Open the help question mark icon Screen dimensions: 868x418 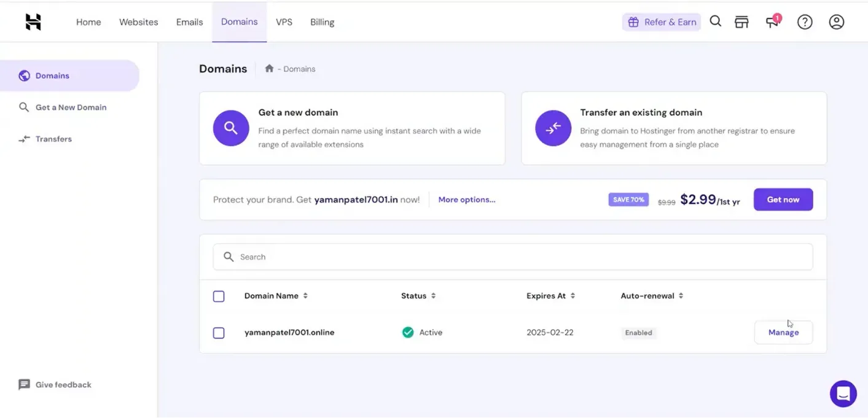click(x=805, y=22)
